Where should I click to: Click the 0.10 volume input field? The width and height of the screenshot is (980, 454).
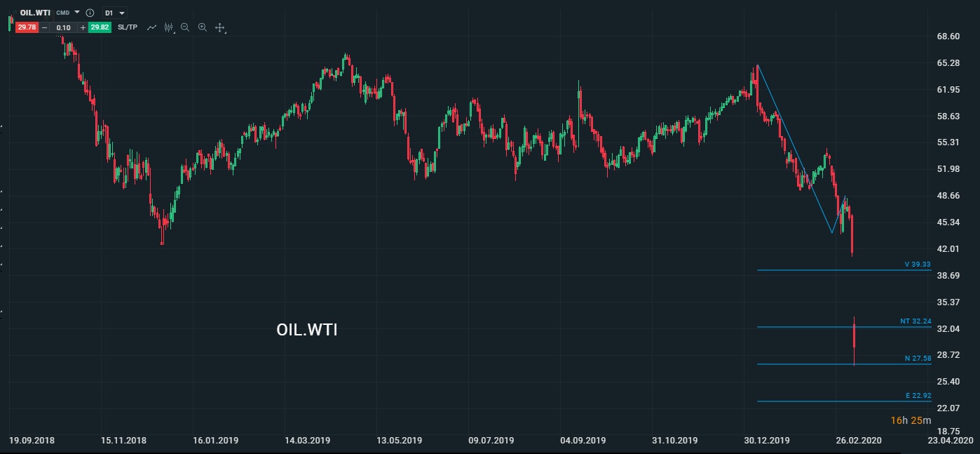pos(64,27)
